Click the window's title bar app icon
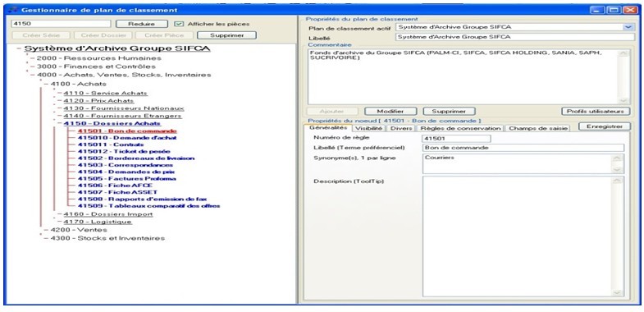The width and height of the screenshot is (644, 312). point(14,10)
